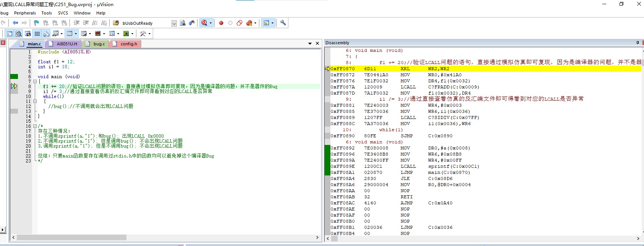Open System Viewer green board icon
Screen dimensions: 644x246
pos(126,34)
